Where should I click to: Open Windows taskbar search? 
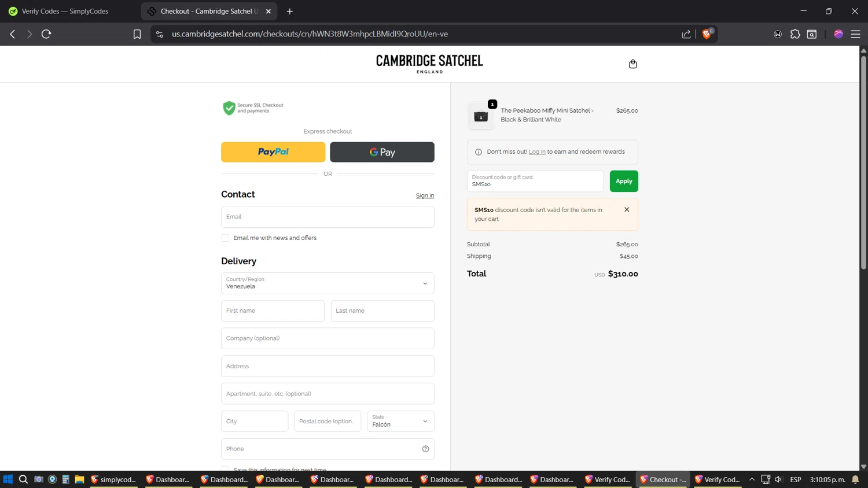coord(23,479)
